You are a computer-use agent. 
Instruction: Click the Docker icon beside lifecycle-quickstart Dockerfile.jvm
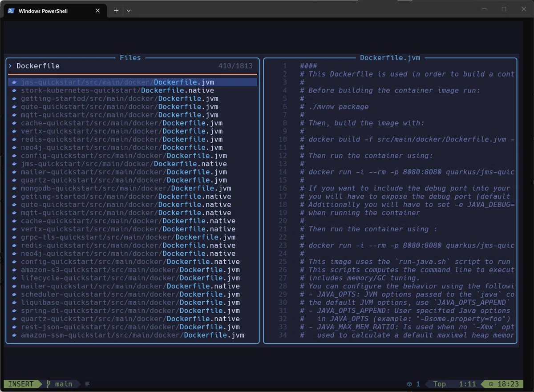pyautogui.click(x=15, y=278)
